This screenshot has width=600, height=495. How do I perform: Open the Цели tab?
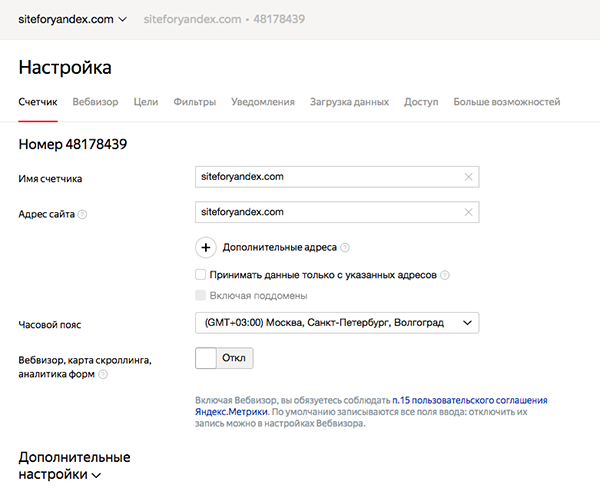tap(145, 102)
